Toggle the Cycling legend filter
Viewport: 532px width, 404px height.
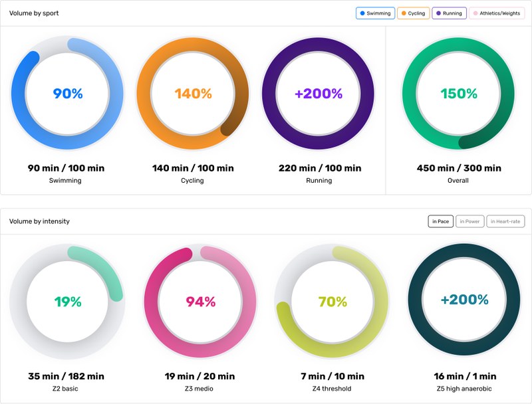pyautogui.click(x=413, y=13)
